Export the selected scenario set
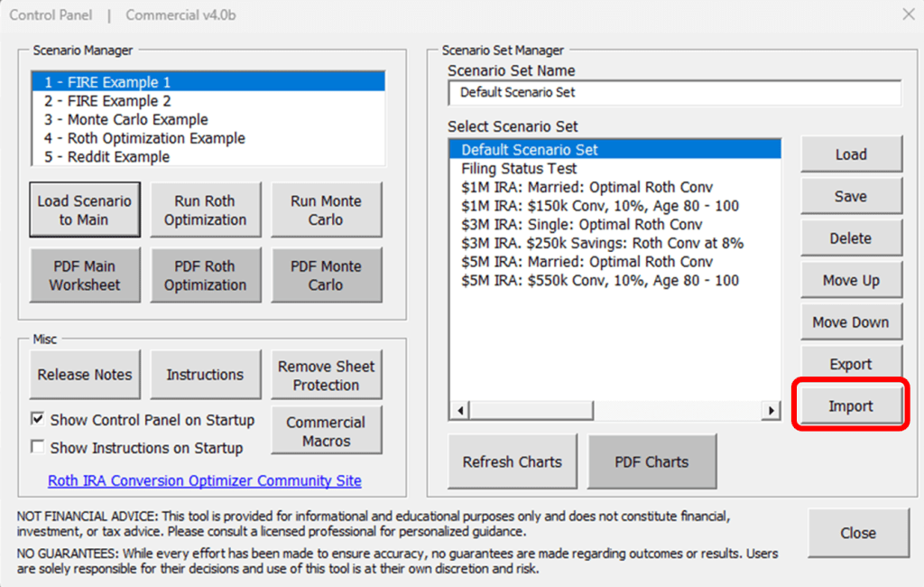924x587 pixels. pos(850,365)
